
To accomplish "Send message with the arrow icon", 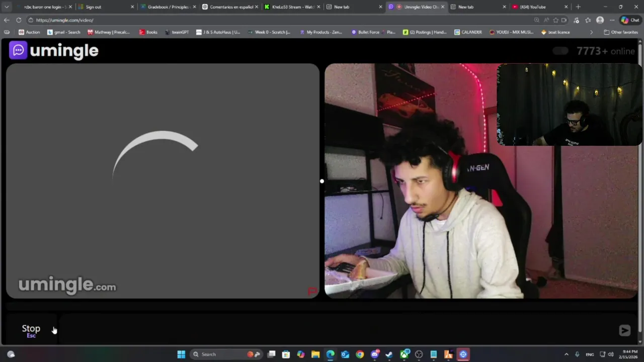I will pos(624,330).
